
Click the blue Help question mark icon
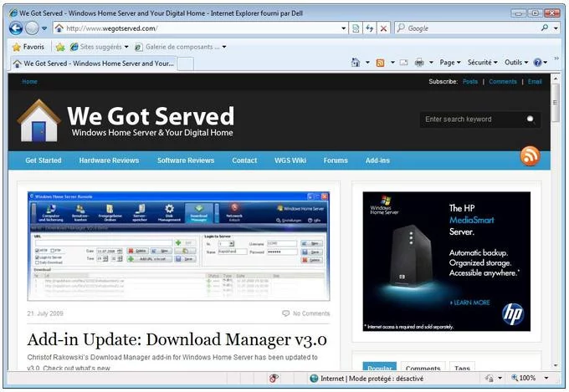coord(537,63)
